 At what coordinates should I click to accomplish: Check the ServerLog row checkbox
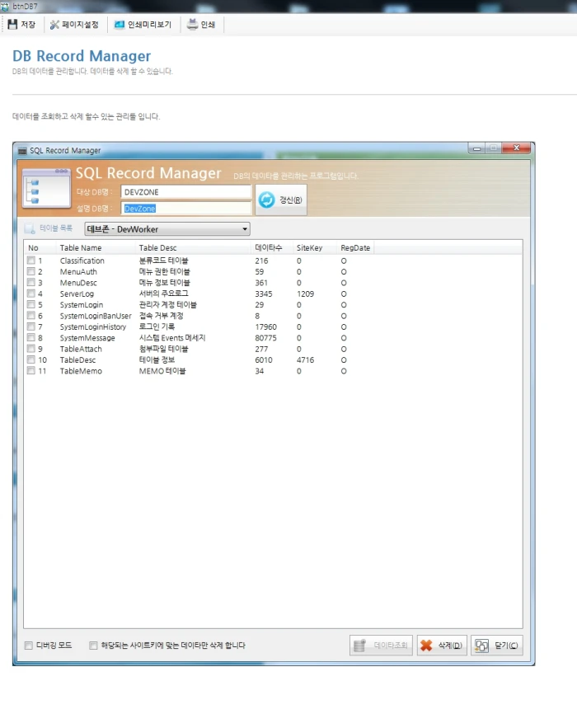(30, 294)
